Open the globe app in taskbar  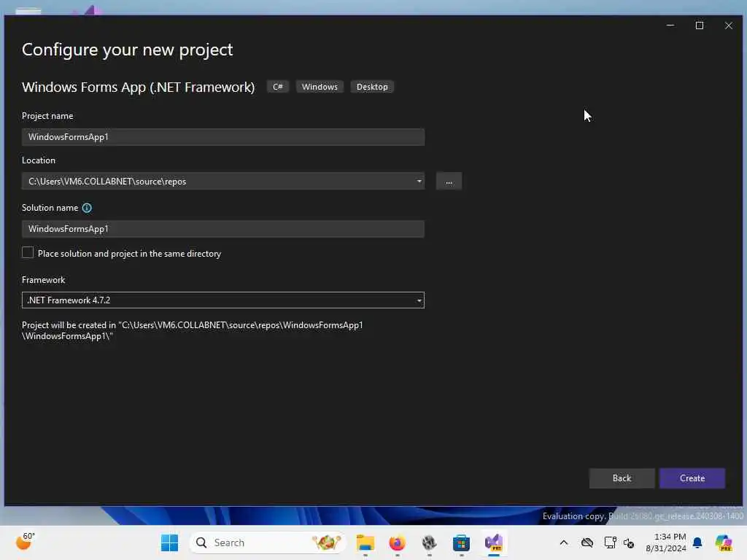click(x=429, y=542)
